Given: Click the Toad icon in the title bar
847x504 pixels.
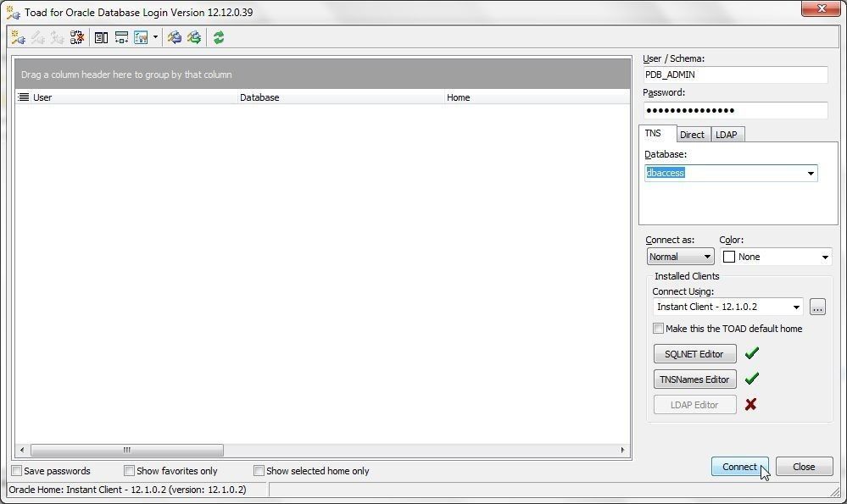Looking at the screenshot, I should pyautogui.click(x=13, y=12).
